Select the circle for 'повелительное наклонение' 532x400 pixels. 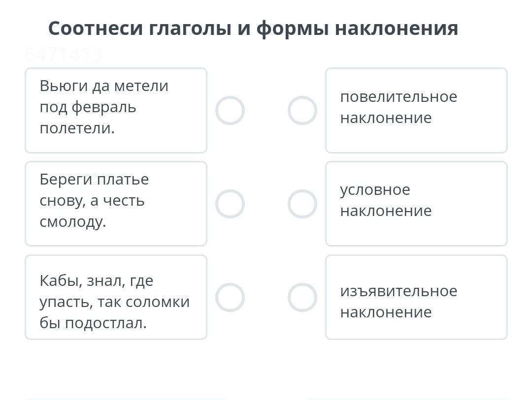coord(302,111)
